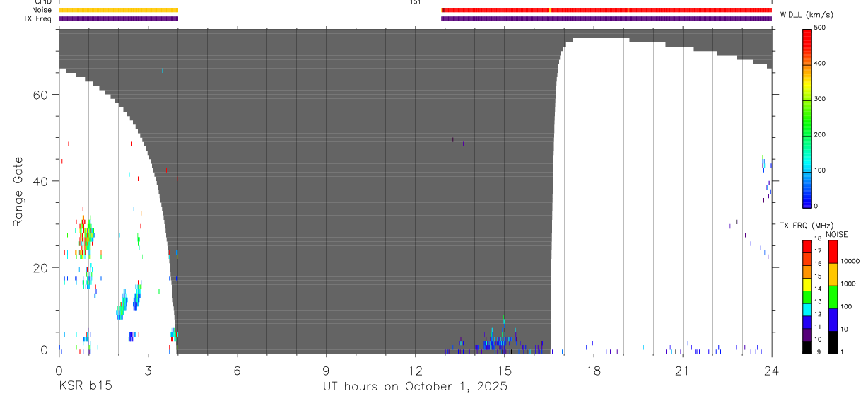Click the 15 tick on TX FRQ colorbar

(817, 277)
